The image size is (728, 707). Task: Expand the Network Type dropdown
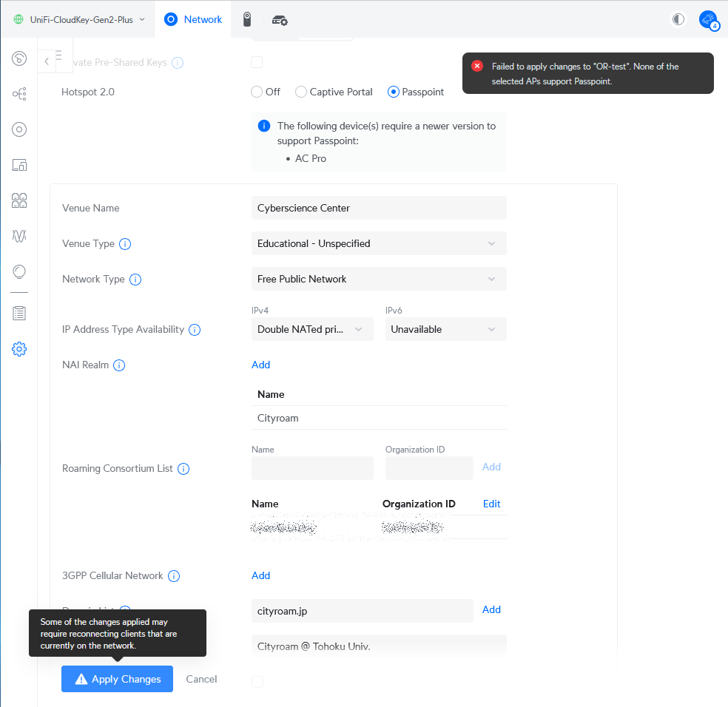tap(378, 279)
